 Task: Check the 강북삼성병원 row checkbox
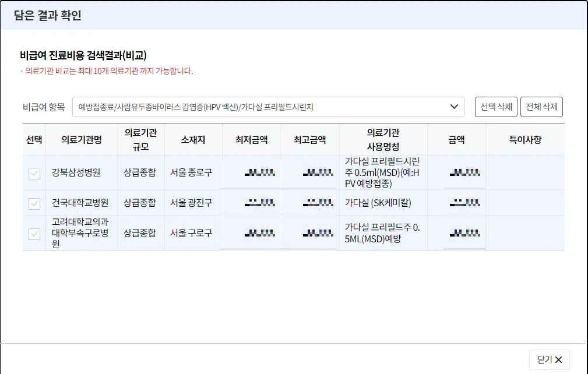(x=34, y=173)
